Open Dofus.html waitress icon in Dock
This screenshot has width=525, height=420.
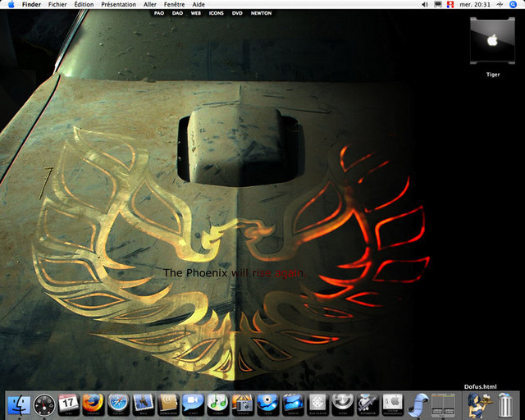pos(479,404)
